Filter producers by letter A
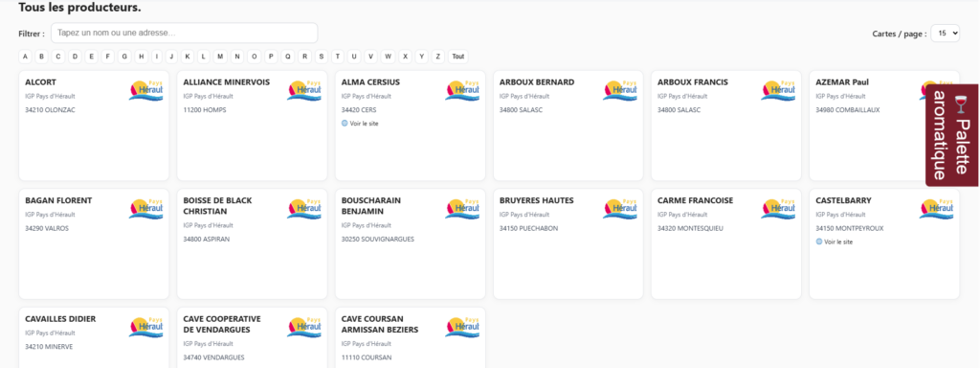 26,57
